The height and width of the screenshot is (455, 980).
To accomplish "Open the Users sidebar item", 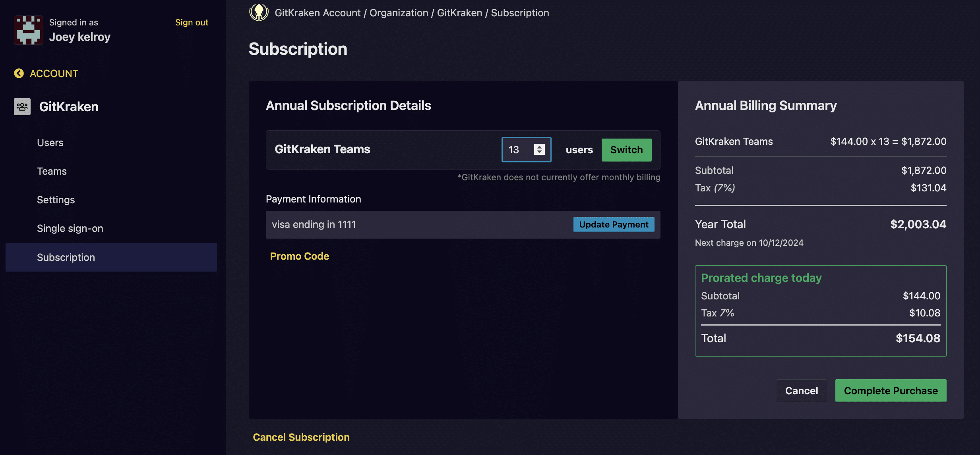I will point(50,143).
